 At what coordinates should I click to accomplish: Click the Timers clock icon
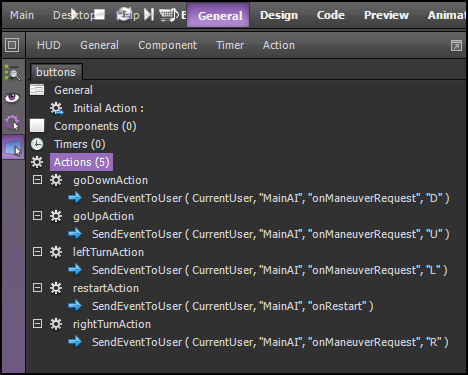pyautogui.click(x=37, y=144)
